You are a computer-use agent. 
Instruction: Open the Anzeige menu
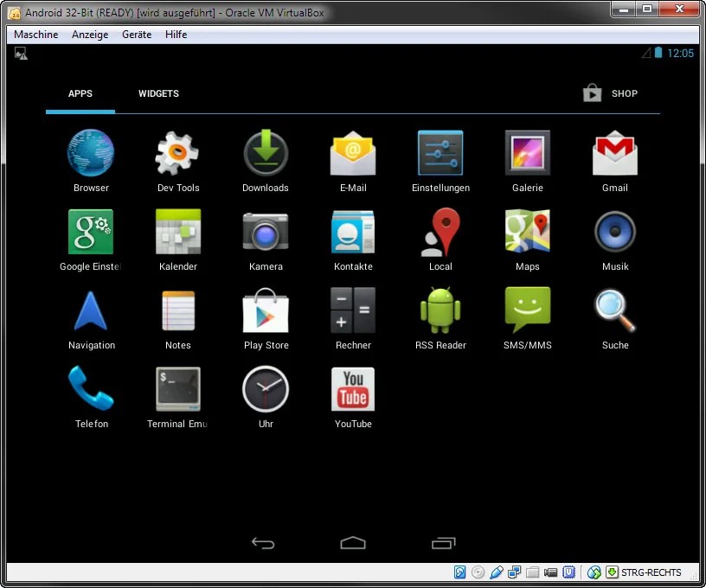(x=90, y=35)
